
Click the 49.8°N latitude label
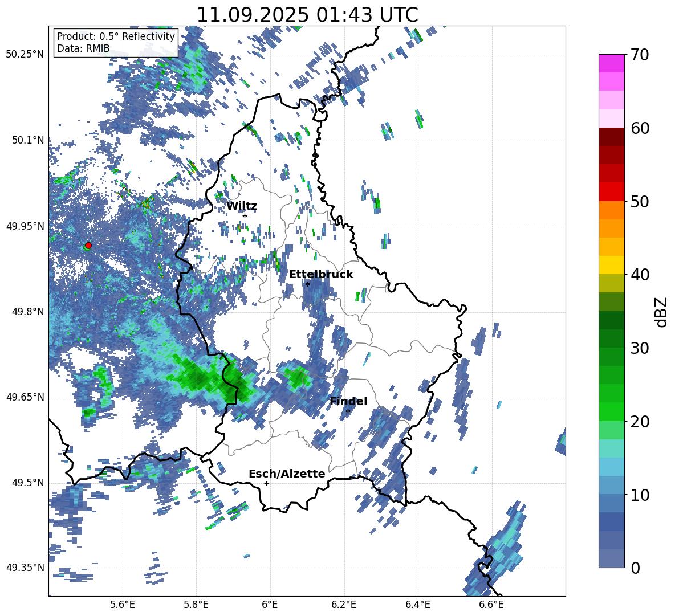click(28, 312)
